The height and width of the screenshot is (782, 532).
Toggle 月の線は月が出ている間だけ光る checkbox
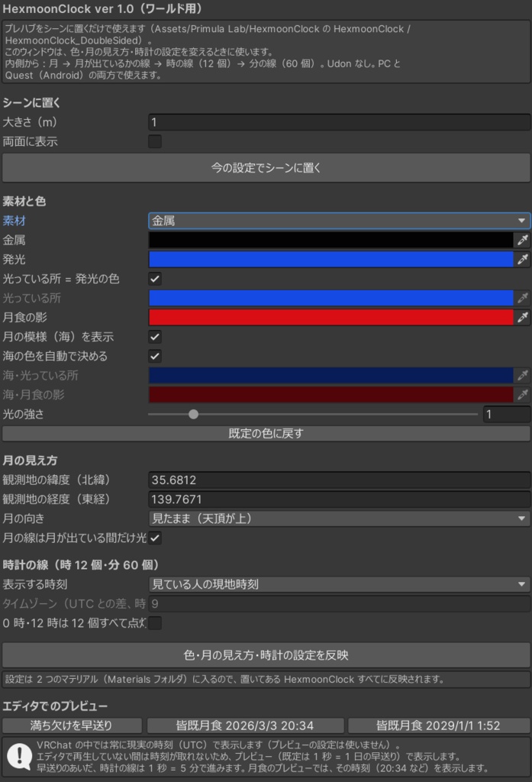click(155, 538)
